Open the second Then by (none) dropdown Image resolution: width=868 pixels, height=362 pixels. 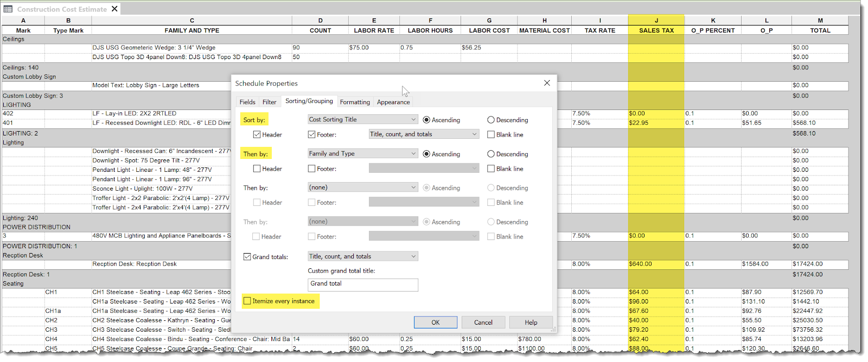(362, 188)
